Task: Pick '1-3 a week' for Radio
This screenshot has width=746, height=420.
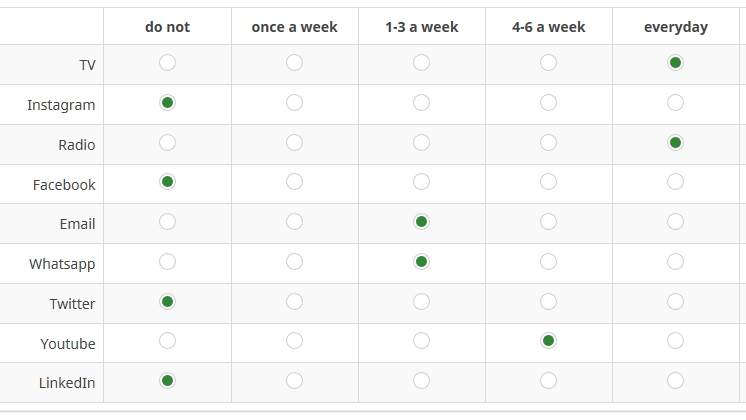Action: click(x=421, y=143)
